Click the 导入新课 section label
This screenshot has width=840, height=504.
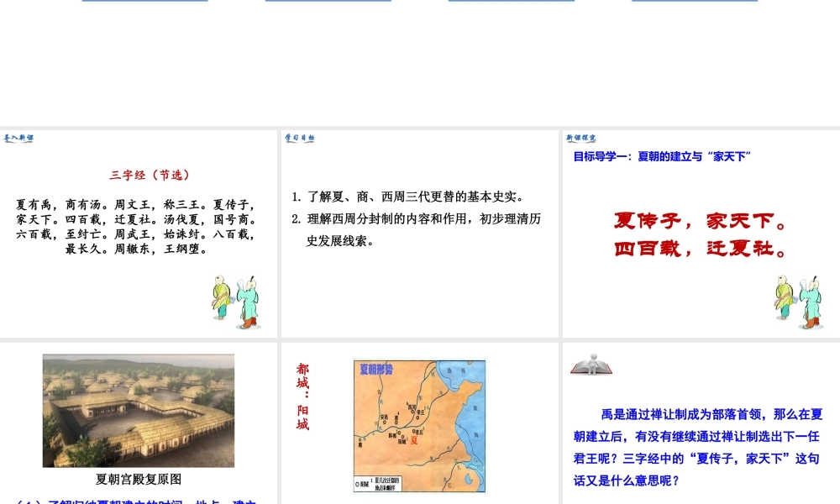(x=18, y=139)
